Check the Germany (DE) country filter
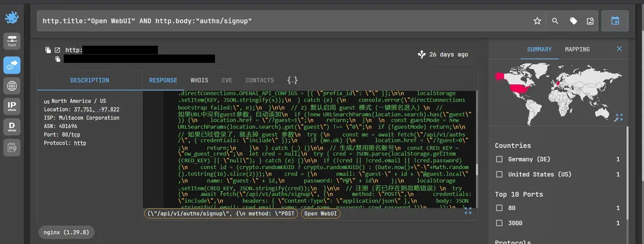The image size is (644, 244). [499, 159]
